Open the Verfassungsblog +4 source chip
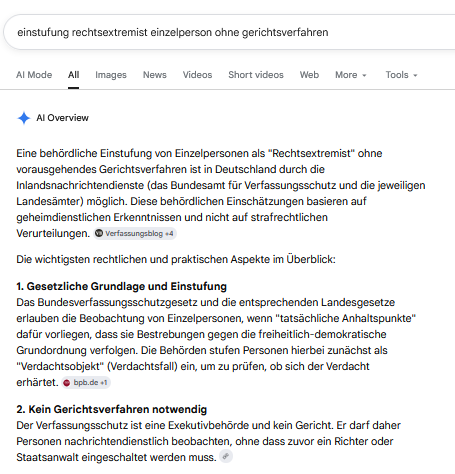Viewport: 455px width, 474px height. pyautogui.click(x=135, y=233)
